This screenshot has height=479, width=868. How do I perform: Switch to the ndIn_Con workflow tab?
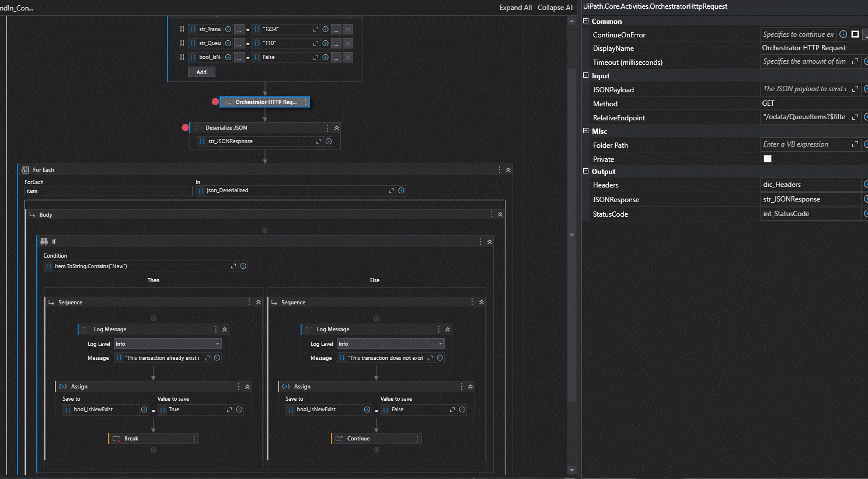[x=18, y=8]
